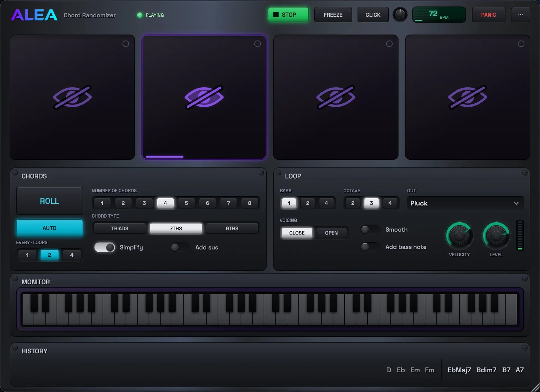Screen dimensions: 540x392
Task: Click the LEVEL knob
Action: (x=496, y=236)
